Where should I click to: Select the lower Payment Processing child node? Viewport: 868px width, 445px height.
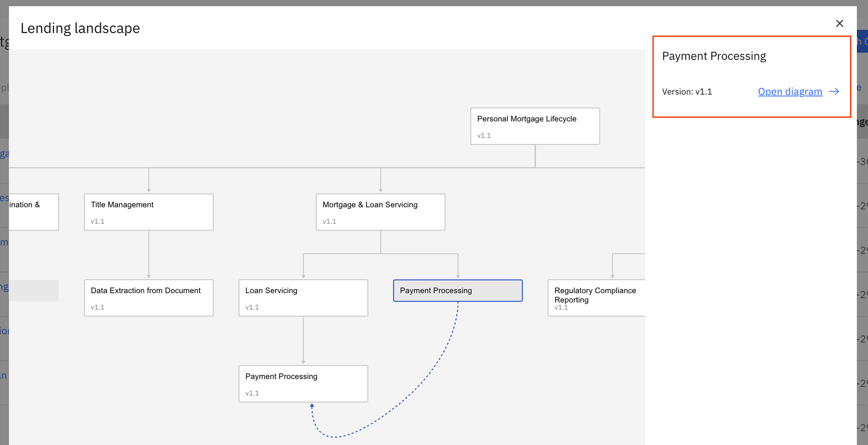(303, 383)
